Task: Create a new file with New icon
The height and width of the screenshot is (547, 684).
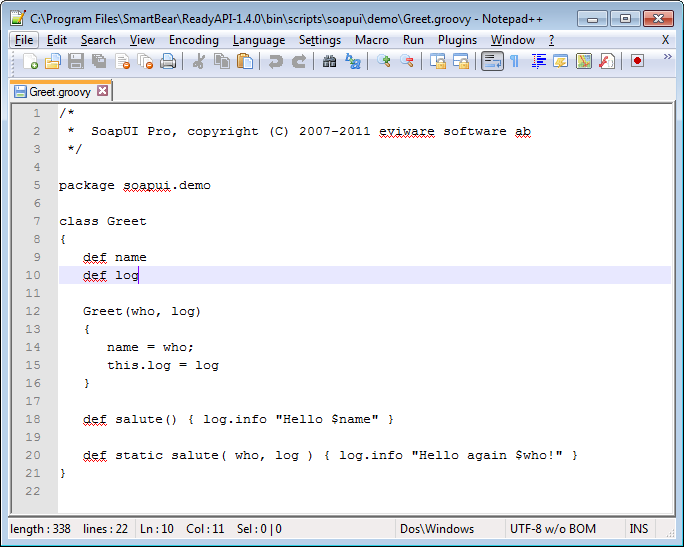Action: click(30, 61)
